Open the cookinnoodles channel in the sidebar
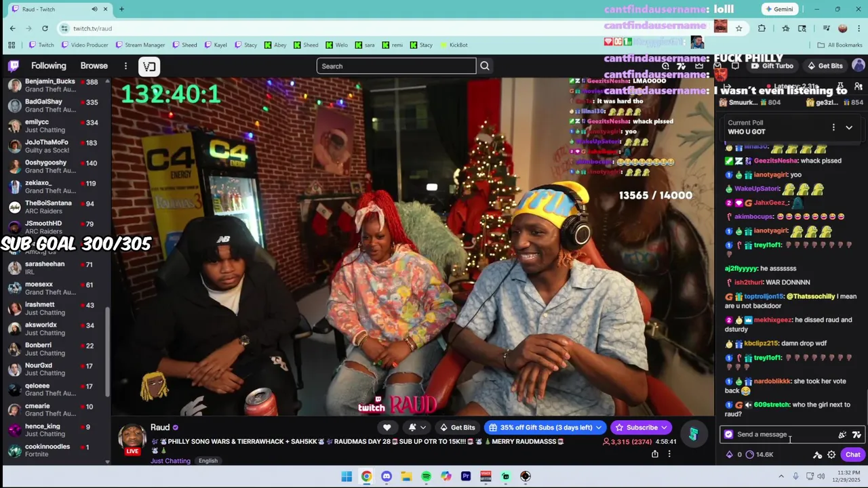868x488 pixels. point(54,451)
